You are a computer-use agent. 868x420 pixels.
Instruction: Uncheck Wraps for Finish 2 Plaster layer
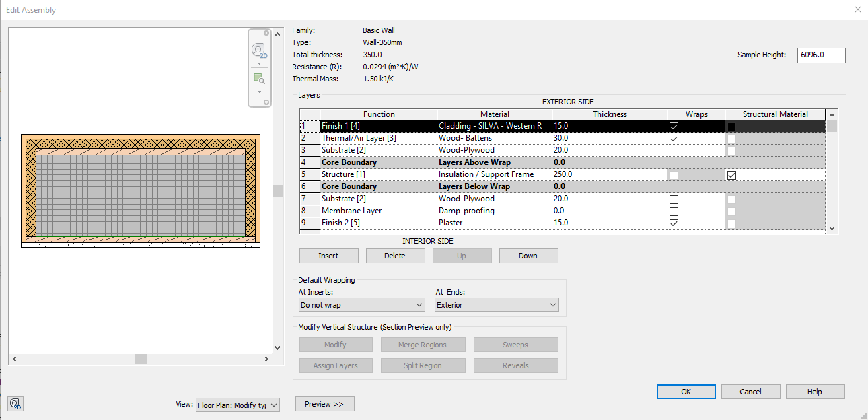tap(674, 223)
